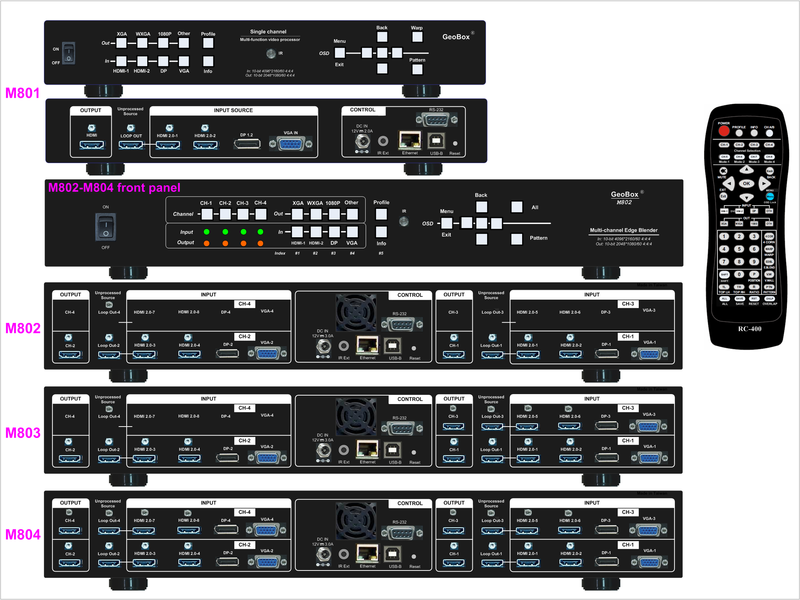800x600 pixels.
Task: Select HDMI-1 input button on M801 front panel
Action: 121,61
